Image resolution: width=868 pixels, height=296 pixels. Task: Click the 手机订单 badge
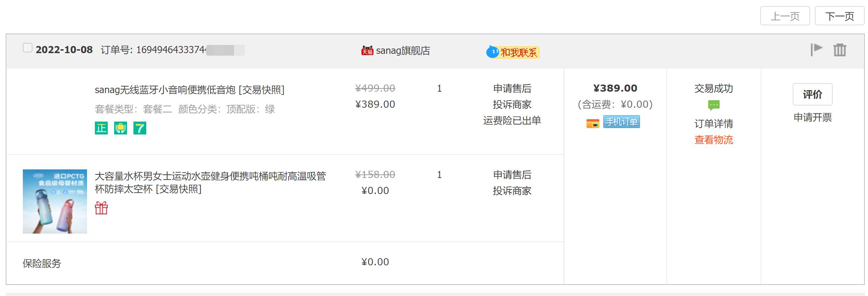pos(621,122)
